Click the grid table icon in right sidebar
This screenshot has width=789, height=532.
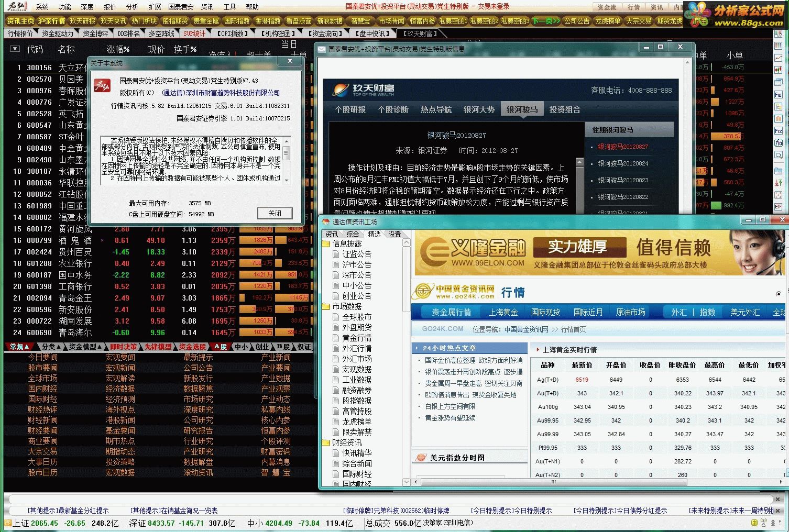tap(778, 46)
